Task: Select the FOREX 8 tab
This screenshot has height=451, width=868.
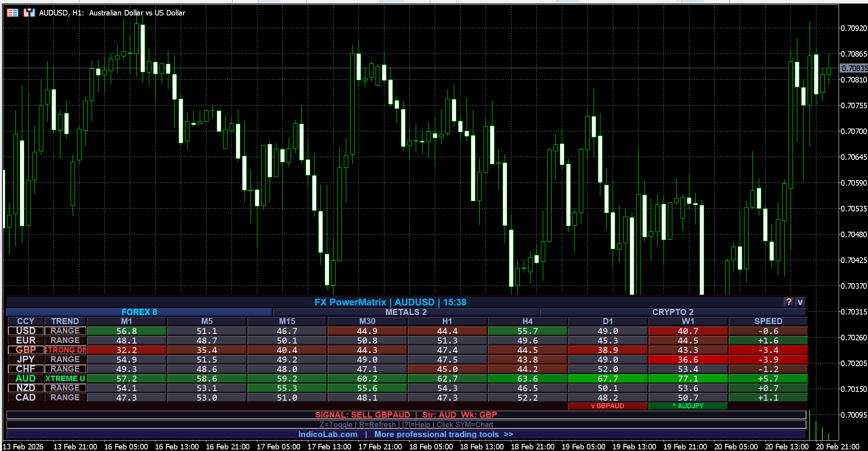Action: pyautogui.click(x=139, y=312)
